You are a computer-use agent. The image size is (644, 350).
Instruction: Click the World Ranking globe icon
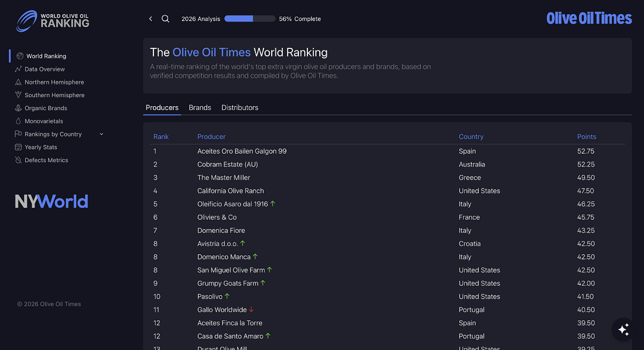point(20,56)
